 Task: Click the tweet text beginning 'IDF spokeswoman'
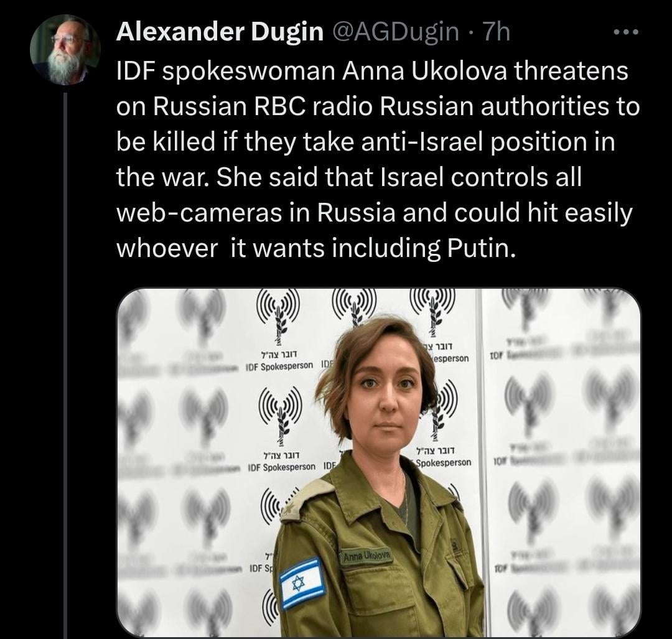click(x=377, y=159)
